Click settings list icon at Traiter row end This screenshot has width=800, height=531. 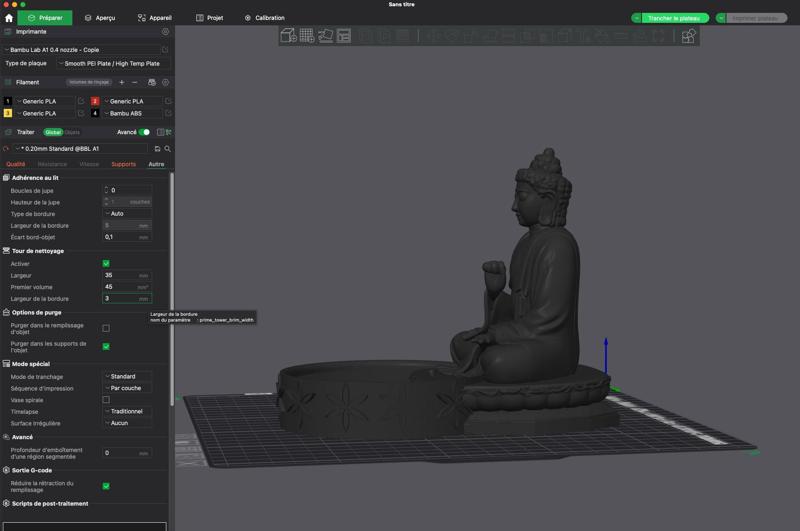tap(168, 132)
